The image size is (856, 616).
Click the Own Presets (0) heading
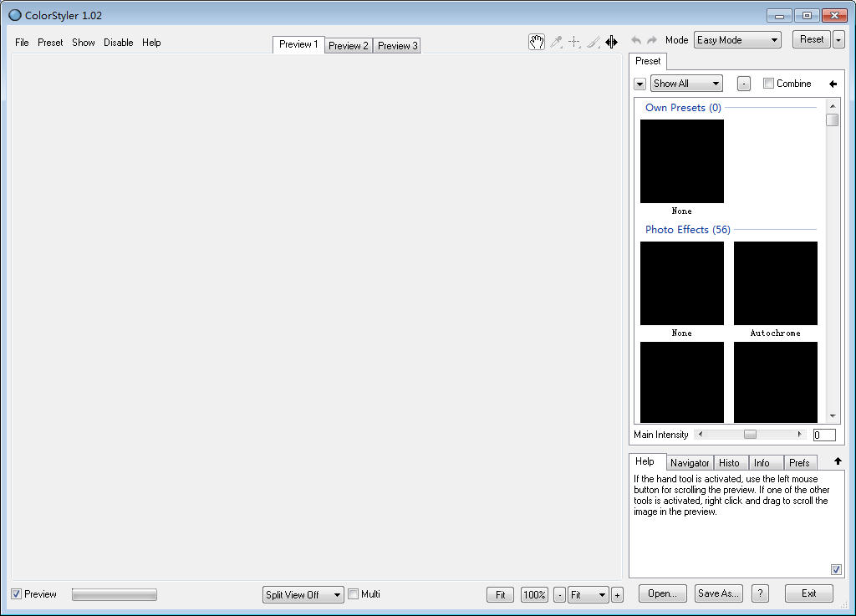click(x=683, y=108)
